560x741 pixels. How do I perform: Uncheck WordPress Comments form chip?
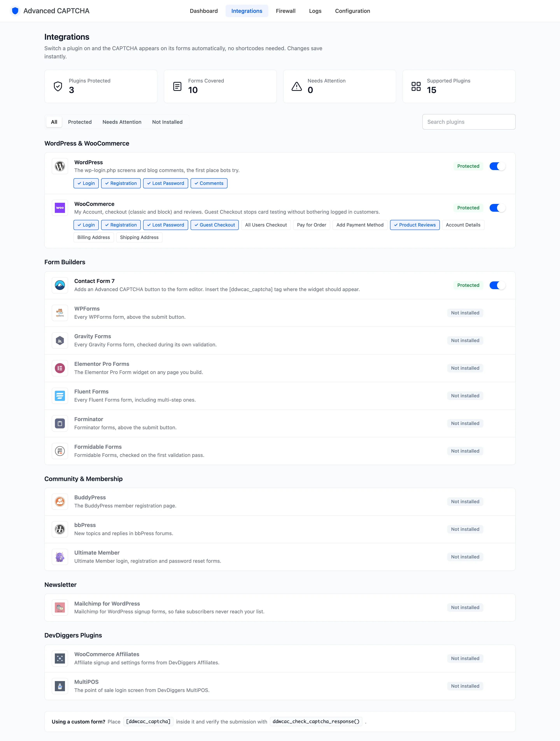[209, 183]
